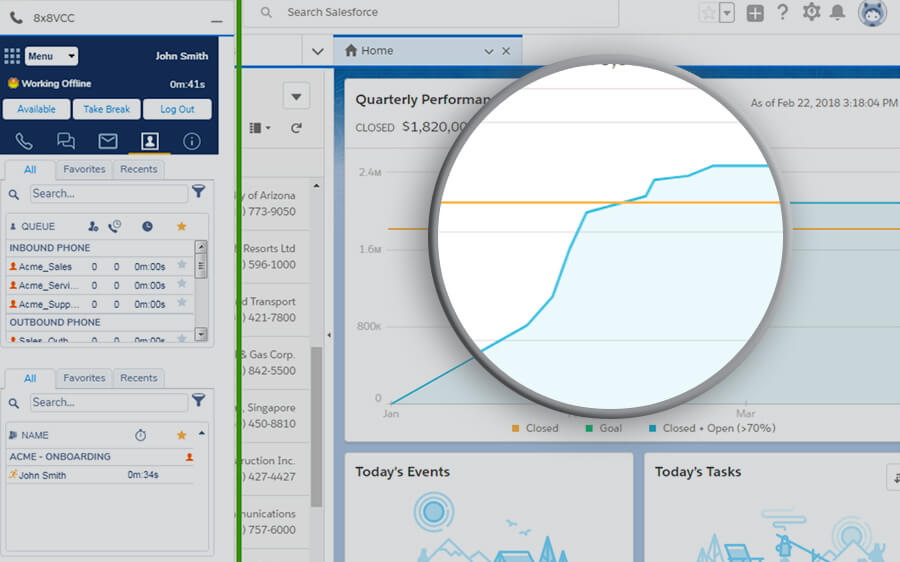Toggle favorite star for Acme_Supp... queue
The height and width of the screenshot is (562, 900).
tap(181, 303)
